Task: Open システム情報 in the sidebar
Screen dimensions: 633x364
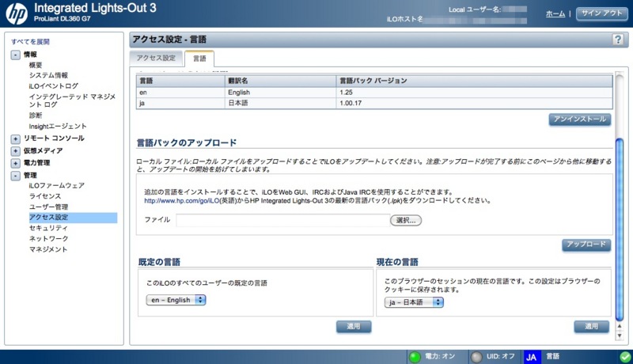Action: point(48,75)
